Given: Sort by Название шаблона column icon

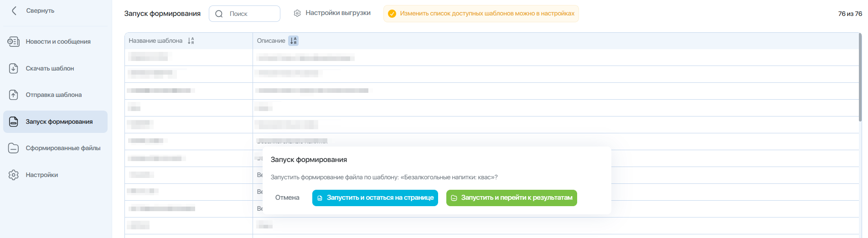Looking at the screenshot, I should pos(191,41).
